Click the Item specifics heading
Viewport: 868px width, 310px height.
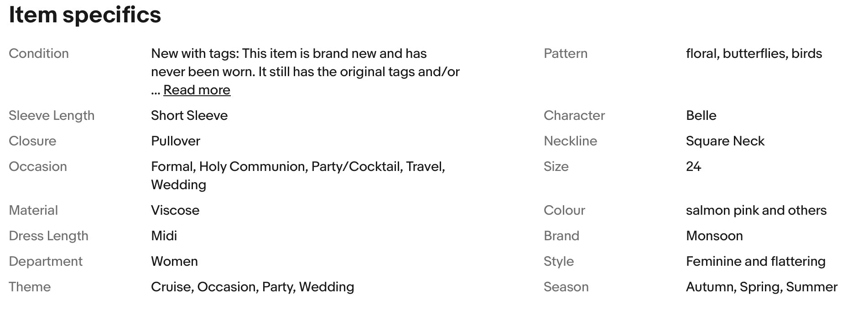(85, 15)
